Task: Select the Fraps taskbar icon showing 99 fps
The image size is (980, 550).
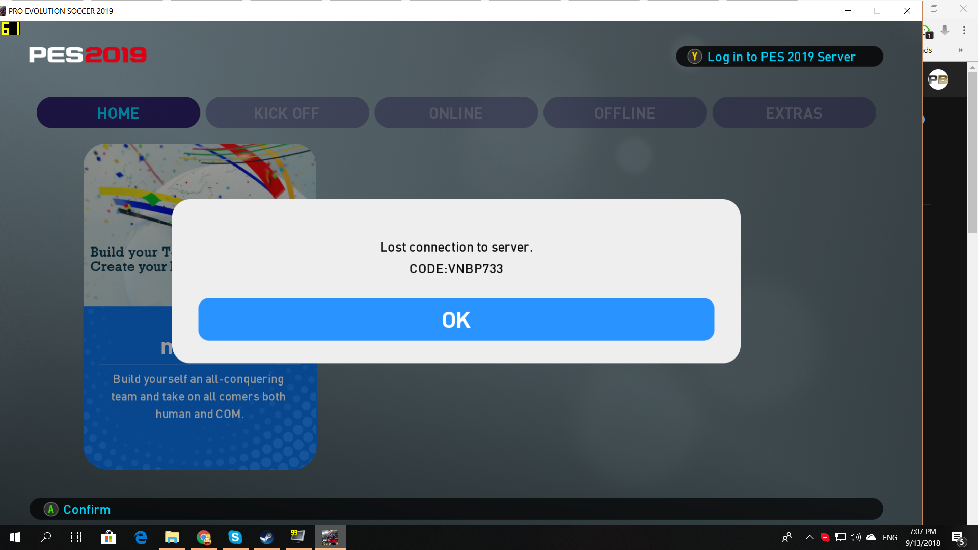Action: click(298, 537)
